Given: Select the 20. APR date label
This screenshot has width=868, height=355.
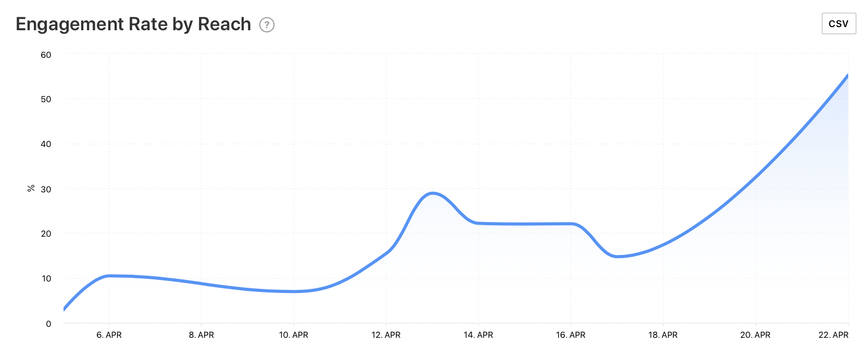Looking at the screenshot, I should click(755, 335).
